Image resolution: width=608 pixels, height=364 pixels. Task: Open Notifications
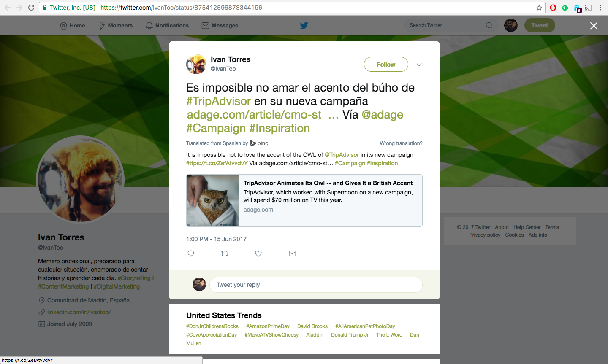pos(167,25)
